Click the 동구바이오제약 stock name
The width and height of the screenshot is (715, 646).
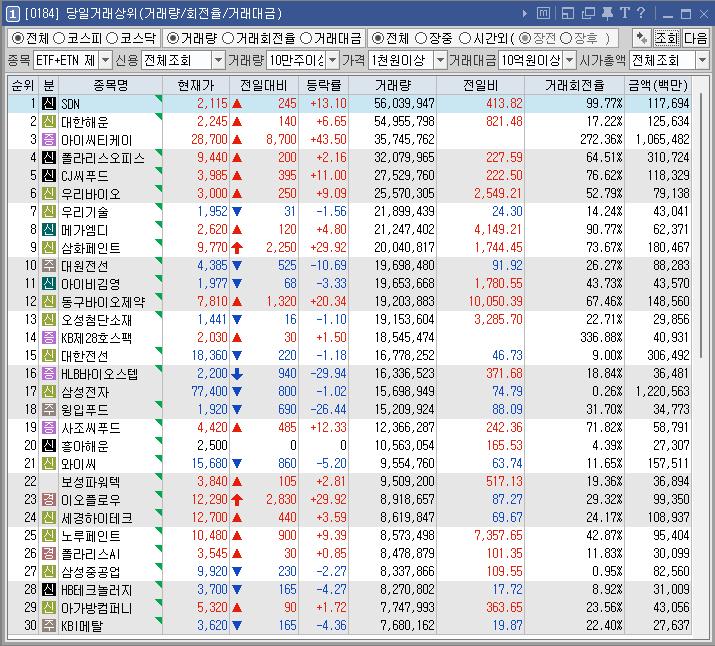tap(103, 301)
